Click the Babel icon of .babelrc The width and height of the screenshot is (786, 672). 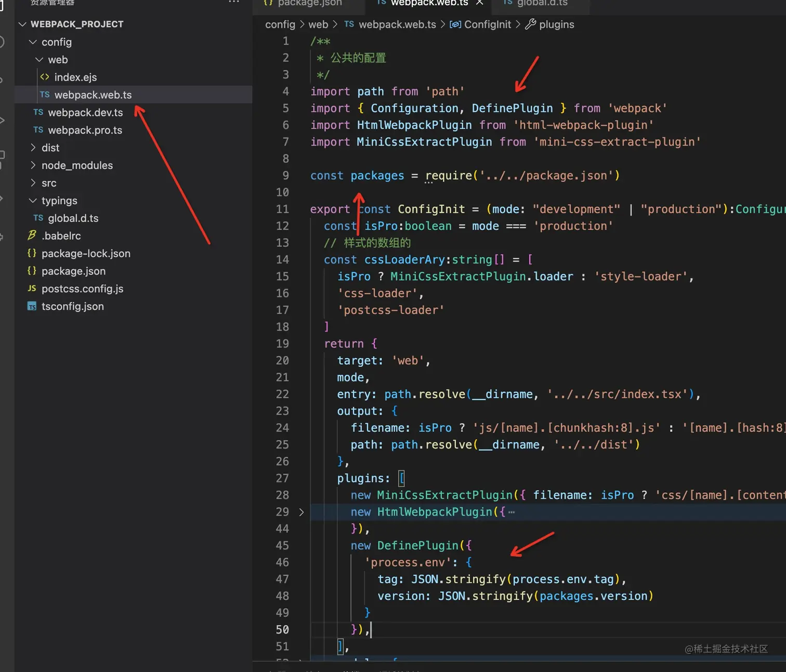[32, 235]
